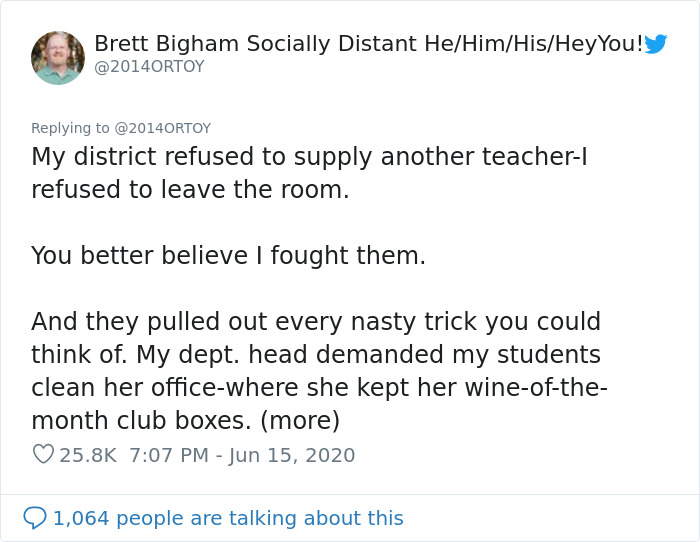Screen dimensions: 700x542
Task: Click the Twitter bird logo
Action: [656, 44]
